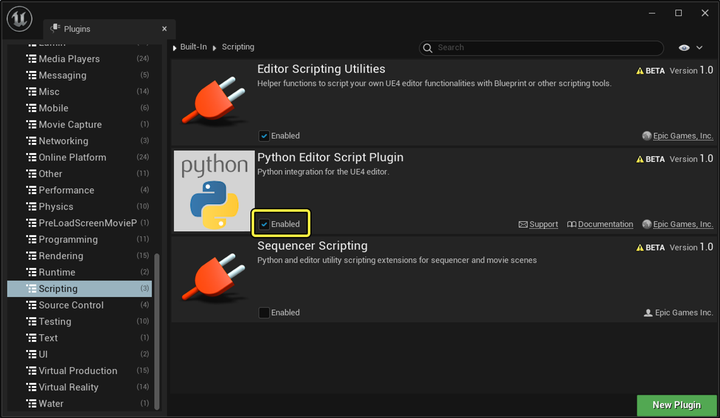Click BETA warning icon on Editor Scripting Utilities
This screenshot has height=418, width=720.
(x=640, y=71)
